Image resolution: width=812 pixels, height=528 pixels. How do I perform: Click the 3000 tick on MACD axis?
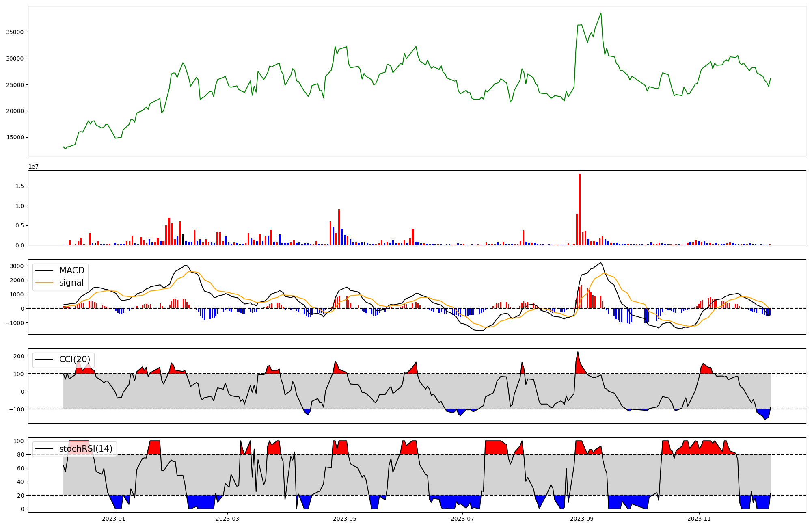[x=17, y=266]
